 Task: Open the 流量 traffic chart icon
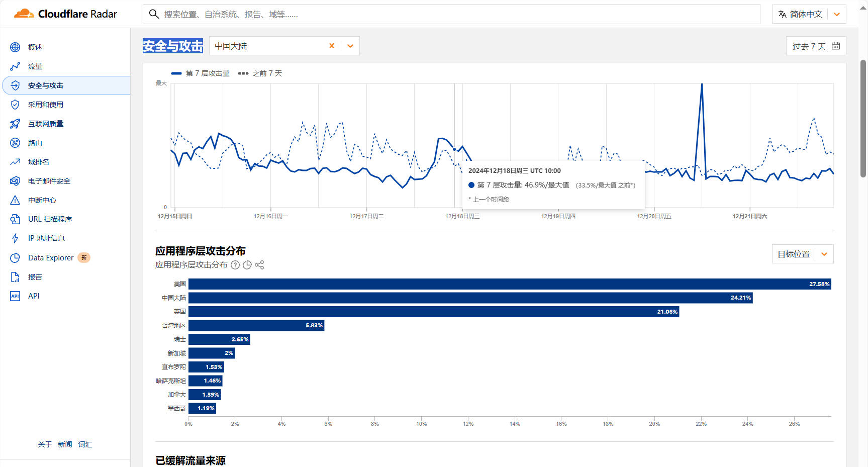[x=15, y=66]
